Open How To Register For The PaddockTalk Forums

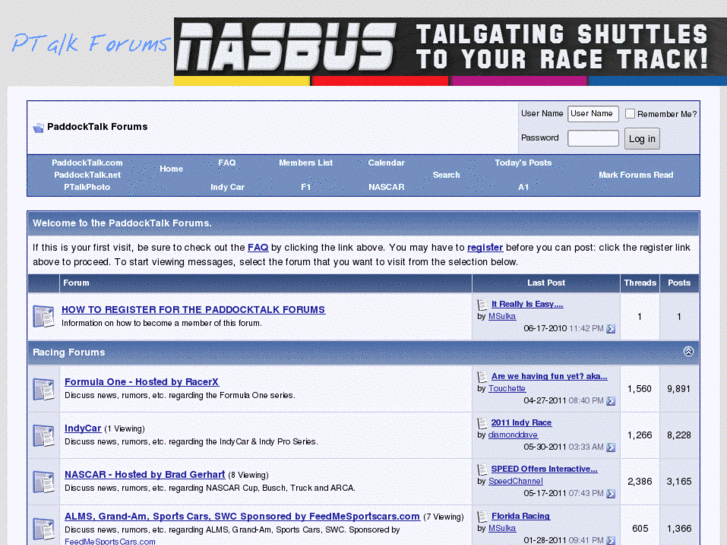tap(193, 309)
